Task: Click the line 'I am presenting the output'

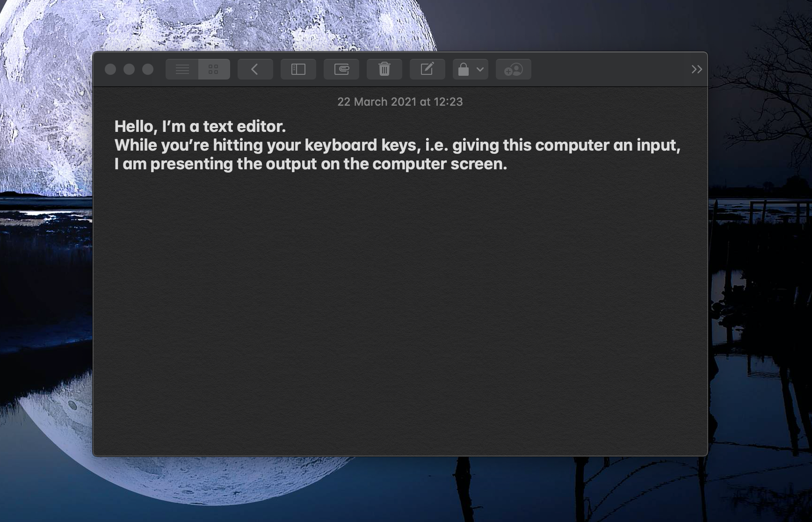Action: click(311, 164)
